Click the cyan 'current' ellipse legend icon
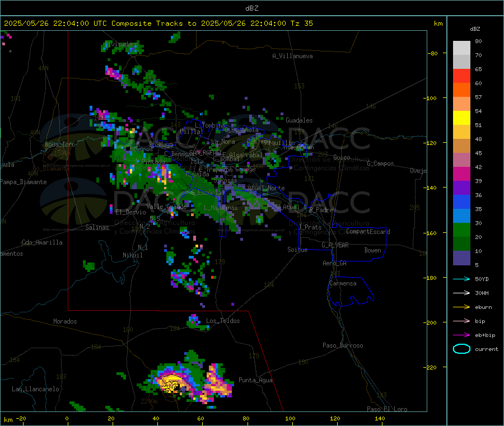504x426 pixels. coord(461,349)
